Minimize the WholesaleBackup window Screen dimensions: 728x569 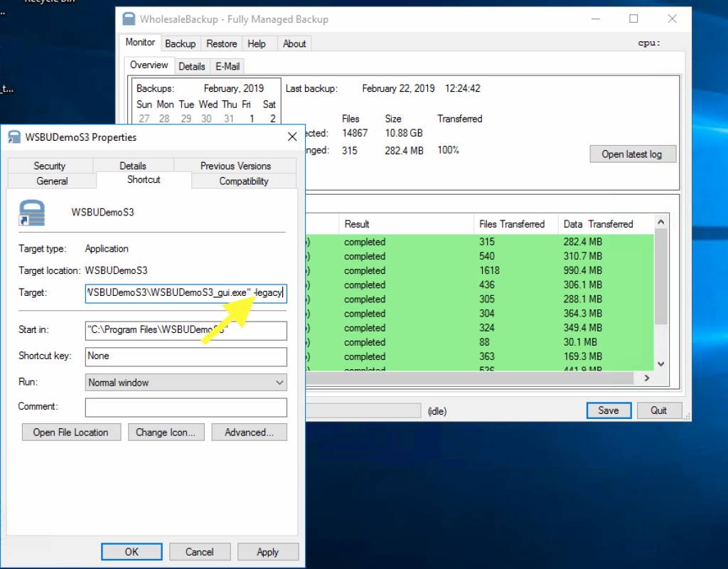pyautogui.click(x=596, y=19)
